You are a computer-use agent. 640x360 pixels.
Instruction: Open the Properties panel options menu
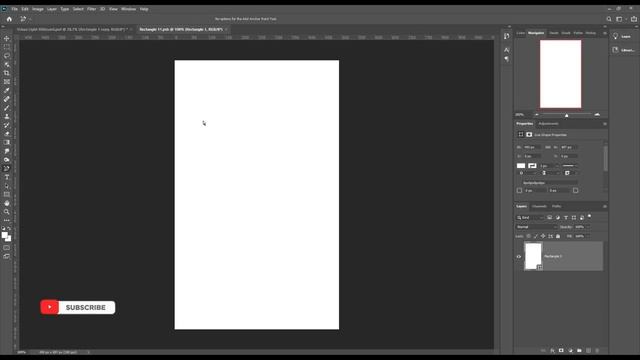[604, 124]
